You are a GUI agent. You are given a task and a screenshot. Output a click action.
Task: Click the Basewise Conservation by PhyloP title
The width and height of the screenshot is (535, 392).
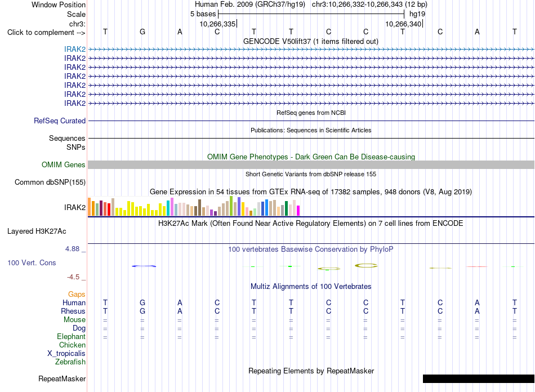coord(311,250)
